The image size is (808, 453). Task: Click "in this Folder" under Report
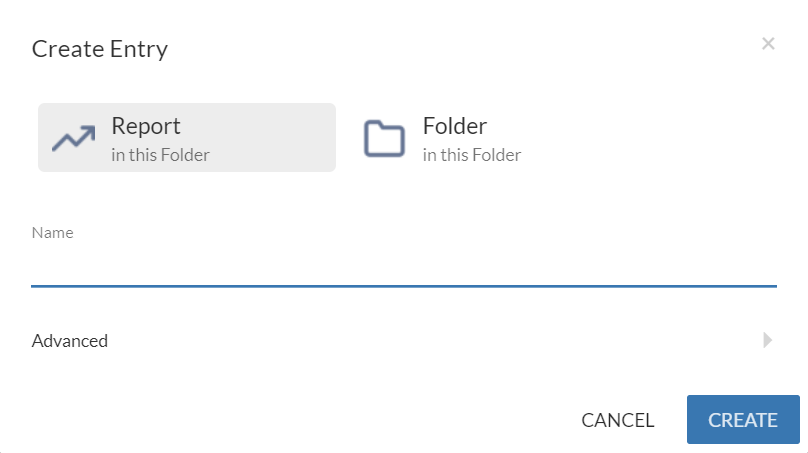[160, 155]
